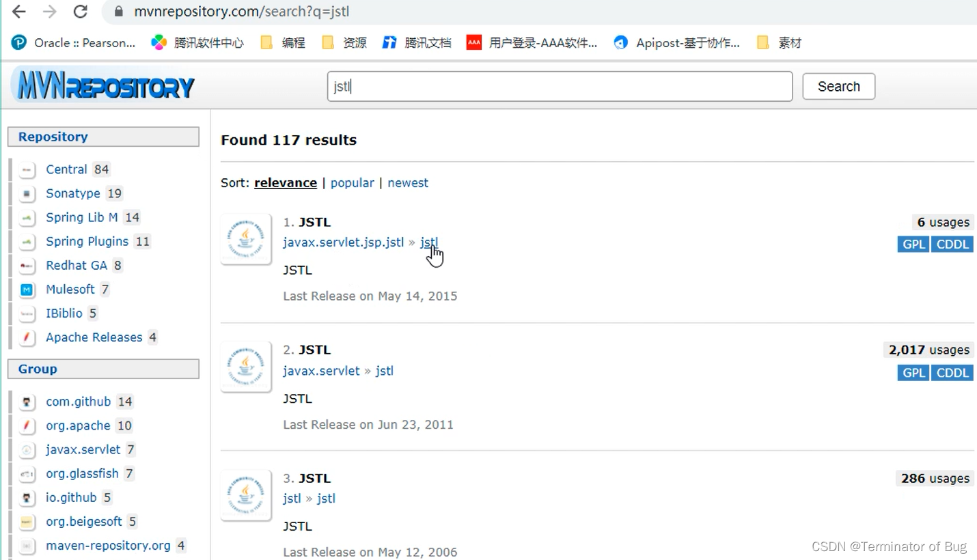Viewport: 977px width, 560px height.
Task: Click the Search button
Action: coord(838,86)
